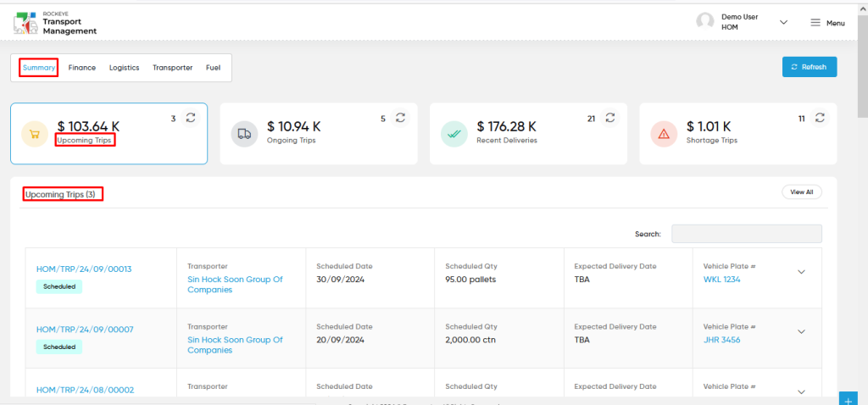Click the count 5 on Ongoing Trips
Screen dimensions: 868x405
click(383, 119)
